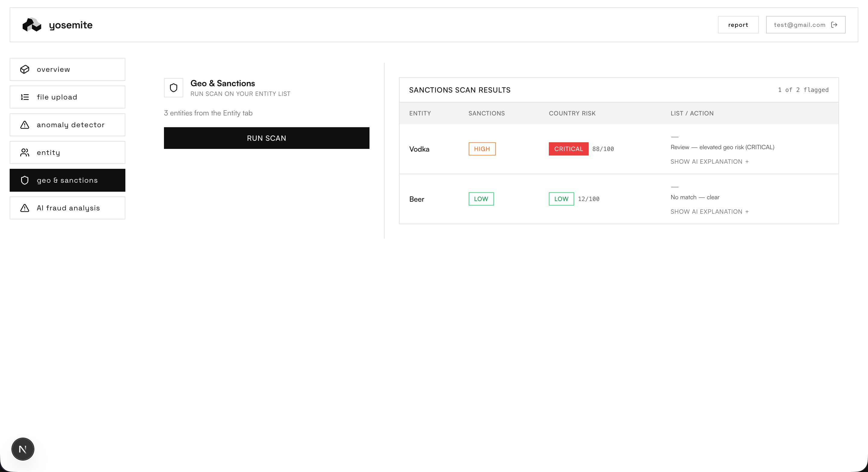868x472 pixels.
Task: Click the geo & sanctions shield icon in sidebar
Action: pos(25,180)
